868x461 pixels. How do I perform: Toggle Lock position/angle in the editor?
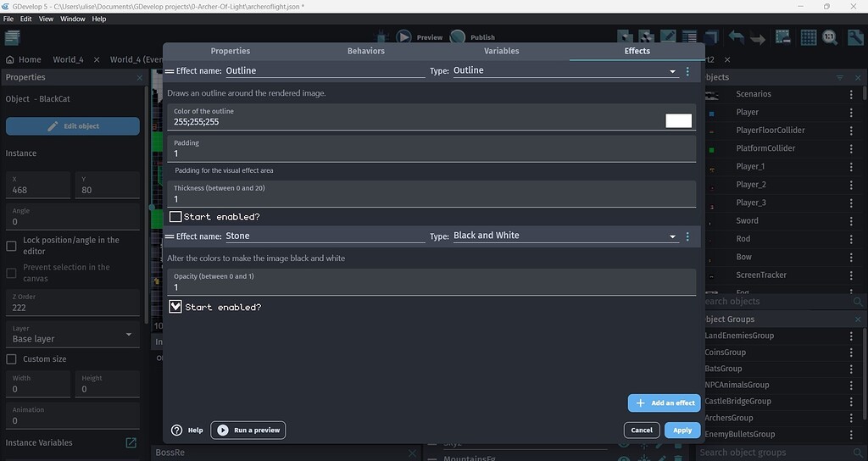(x=11, y=246)
